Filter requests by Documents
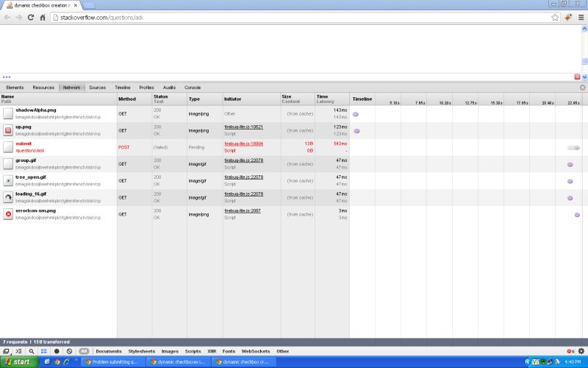The height and width of the screenshot is (368, 588). click(109, 351)
